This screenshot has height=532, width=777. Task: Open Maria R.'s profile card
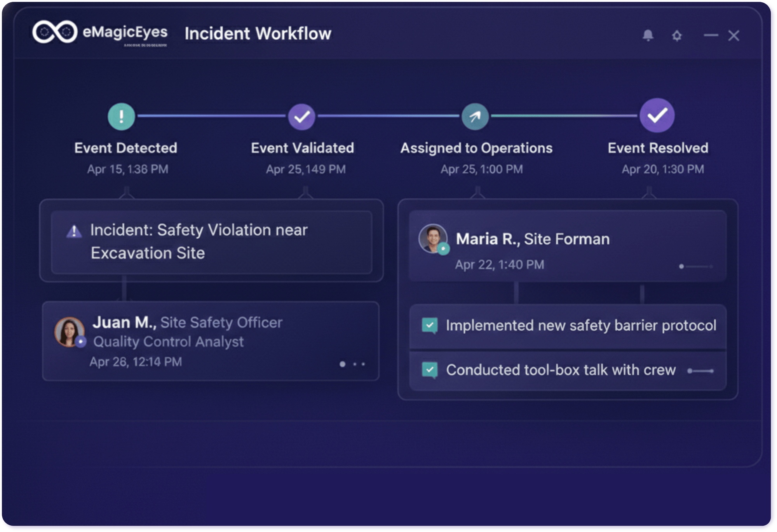pyautogui.click(x=532, y=239)
